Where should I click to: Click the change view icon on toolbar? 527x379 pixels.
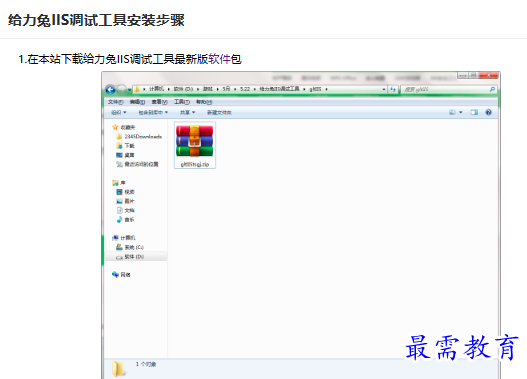pyautogui.click(x=453, y=112)
